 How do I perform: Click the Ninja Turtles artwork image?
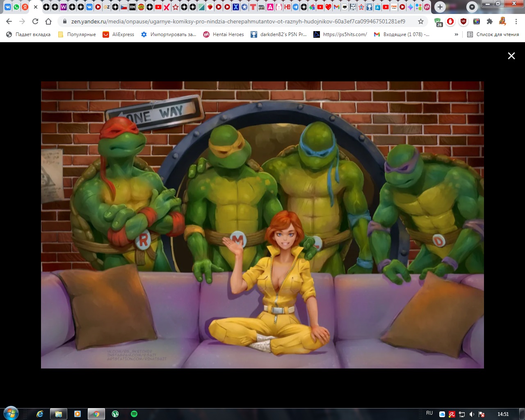click(x=262, y=225)
